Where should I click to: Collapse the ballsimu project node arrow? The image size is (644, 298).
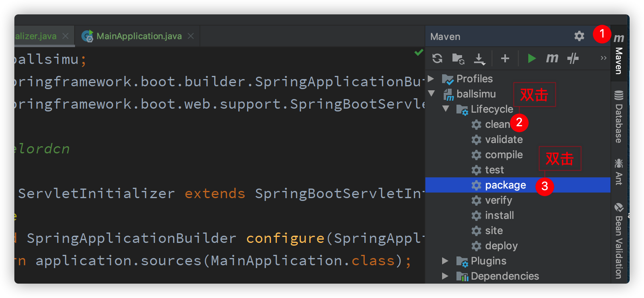coord(431,93)
